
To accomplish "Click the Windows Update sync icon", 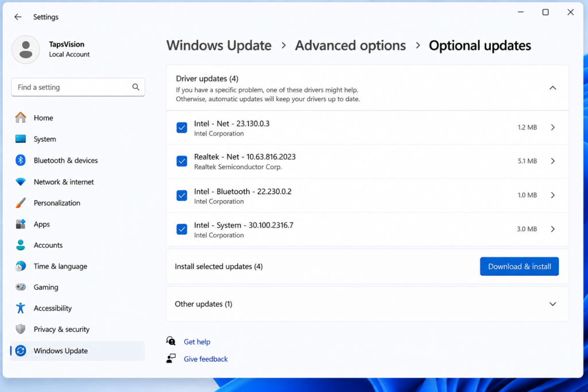I will coord(21,351).
